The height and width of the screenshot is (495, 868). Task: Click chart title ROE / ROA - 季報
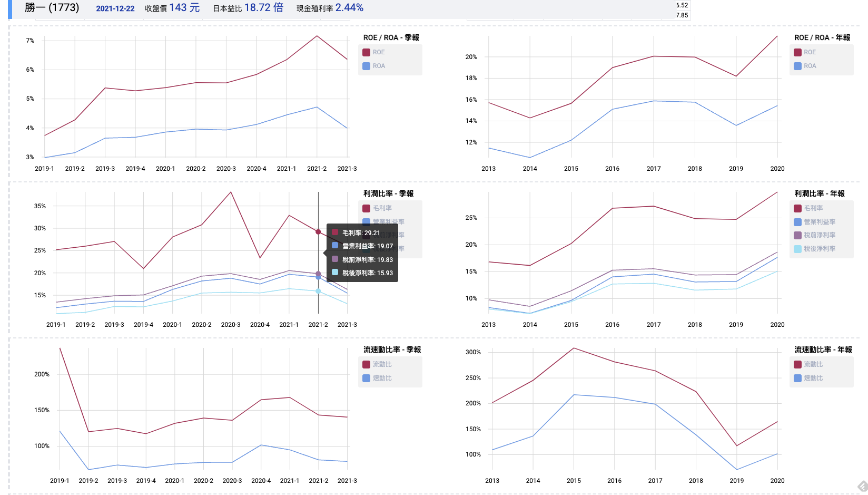click(391, 37)
